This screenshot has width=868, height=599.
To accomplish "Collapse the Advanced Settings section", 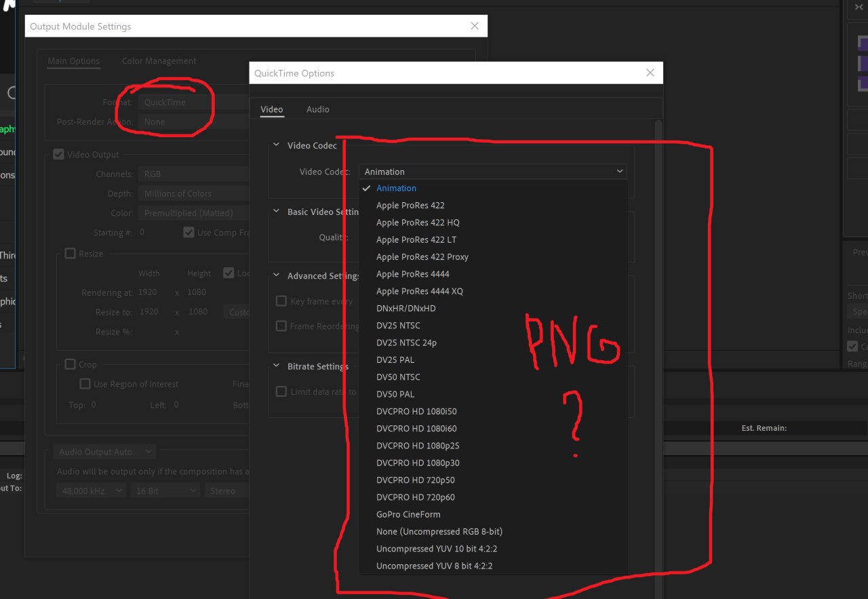I will pos(276,275).
